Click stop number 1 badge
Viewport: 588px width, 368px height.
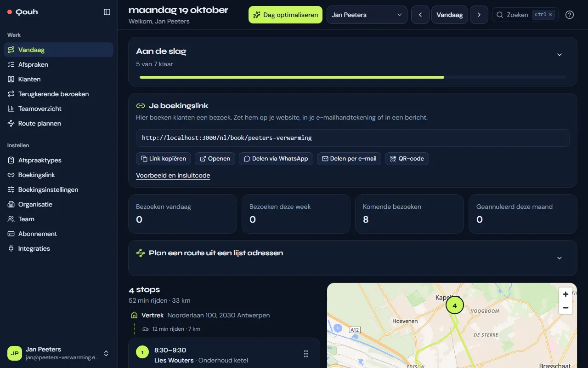tap(142, 352)
